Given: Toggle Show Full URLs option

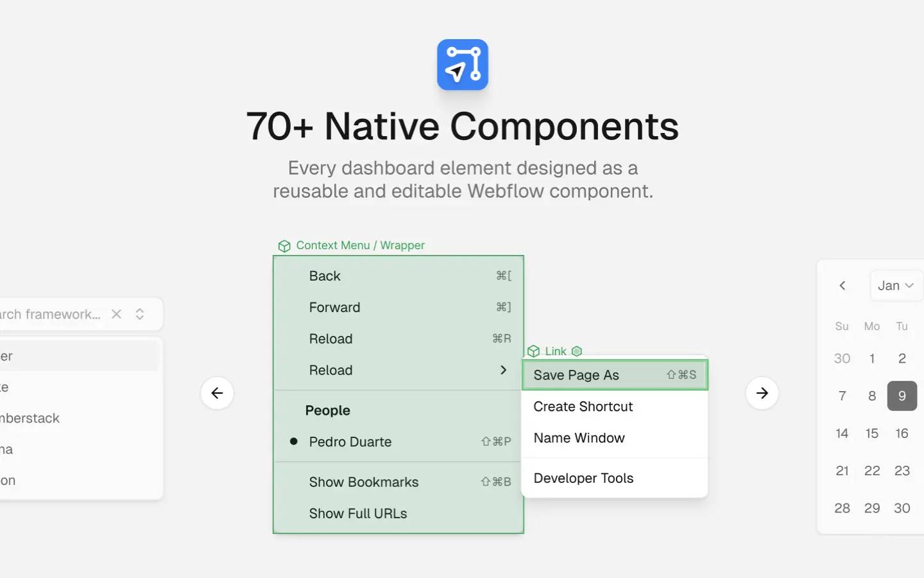Looking at the screenshot, I should 357,514.
